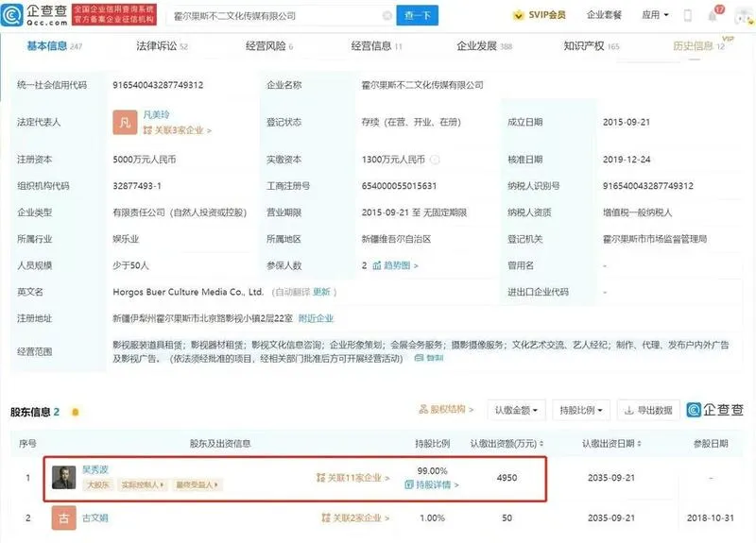Click 导出数据 export button
The image size is (756, 543).
648,410
